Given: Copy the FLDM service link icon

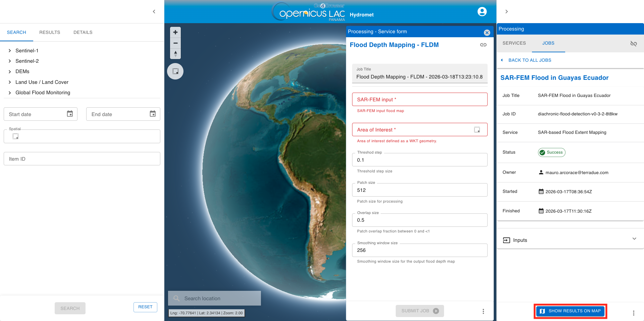Looking at the screenshot, I should coord(483,45).
